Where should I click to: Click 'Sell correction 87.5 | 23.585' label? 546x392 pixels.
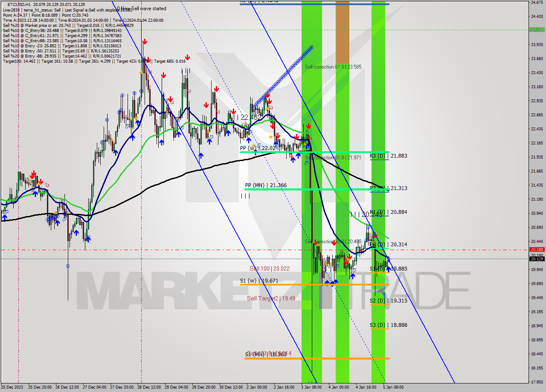(x=333, y=67)
